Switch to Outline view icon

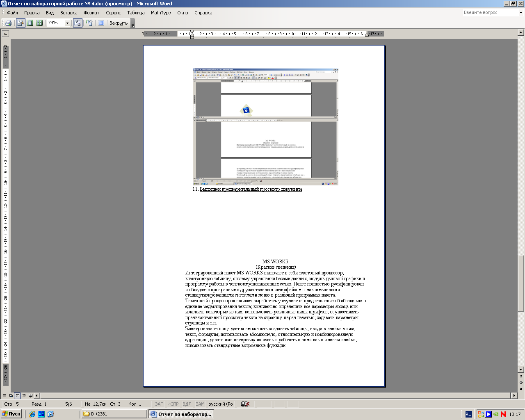tap(24, 396)
